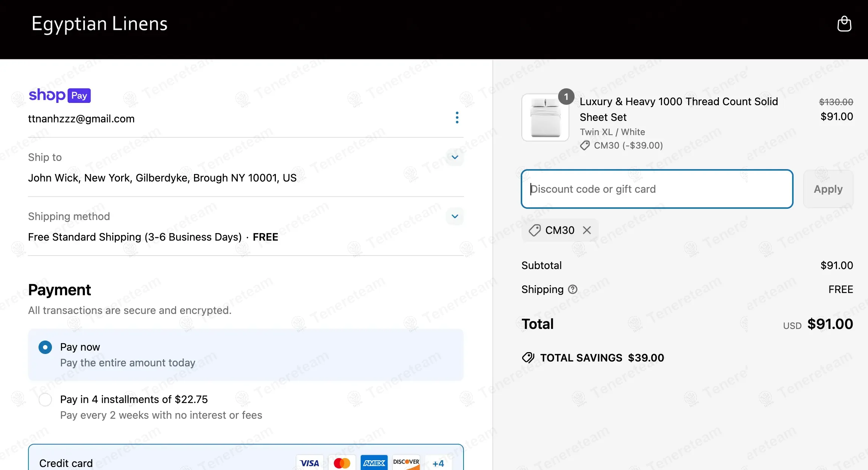The width and height of the screenshot is (868, 470).
Task: Click the CM30 tag icon under the product
Action: click(585, 145)
